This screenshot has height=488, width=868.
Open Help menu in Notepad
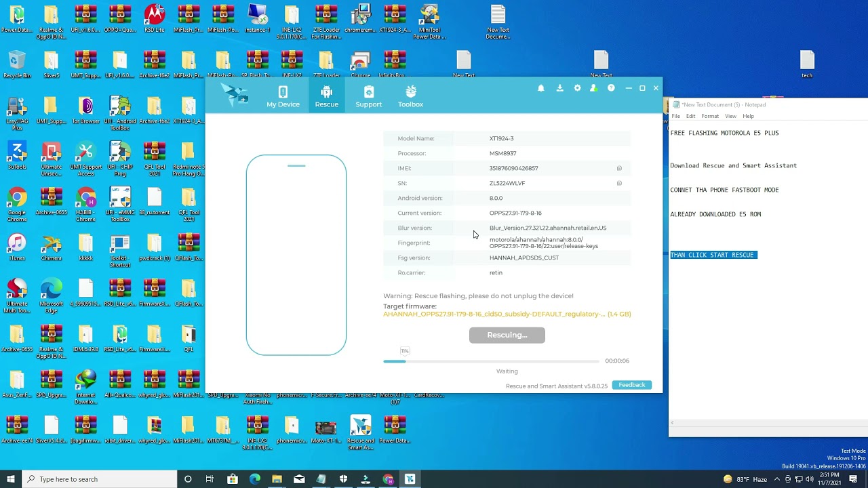click(x=748, y=116)
